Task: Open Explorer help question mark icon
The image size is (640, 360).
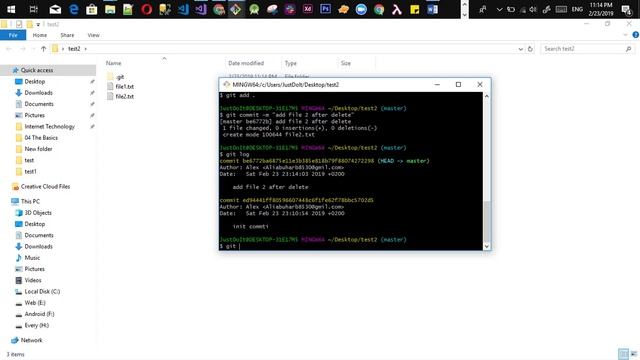Action: (x=635, y=35)
